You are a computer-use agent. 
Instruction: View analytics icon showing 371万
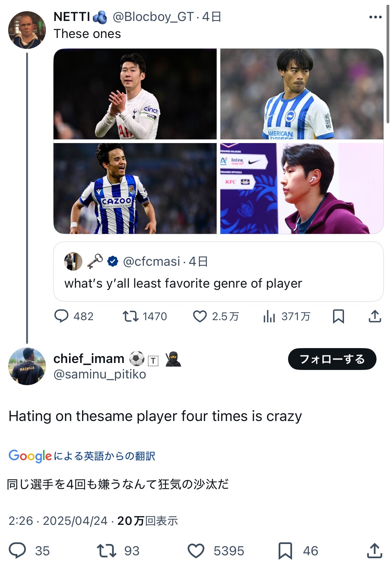269,316
